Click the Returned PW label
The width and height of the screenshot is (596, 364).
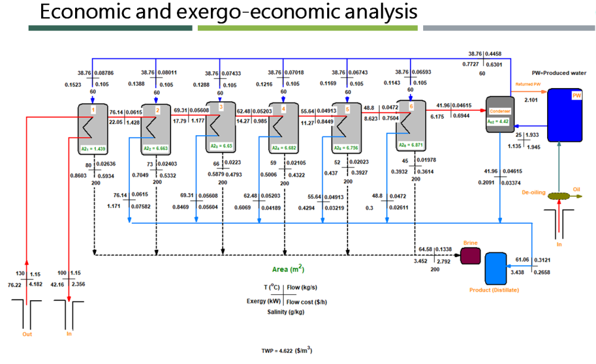[x=528, y=84]
